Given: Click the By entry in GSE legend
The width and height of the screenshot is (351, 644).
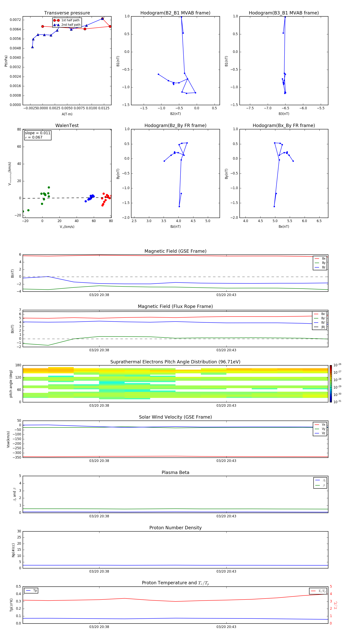Looking at the screenshot, I should [320, 263].
